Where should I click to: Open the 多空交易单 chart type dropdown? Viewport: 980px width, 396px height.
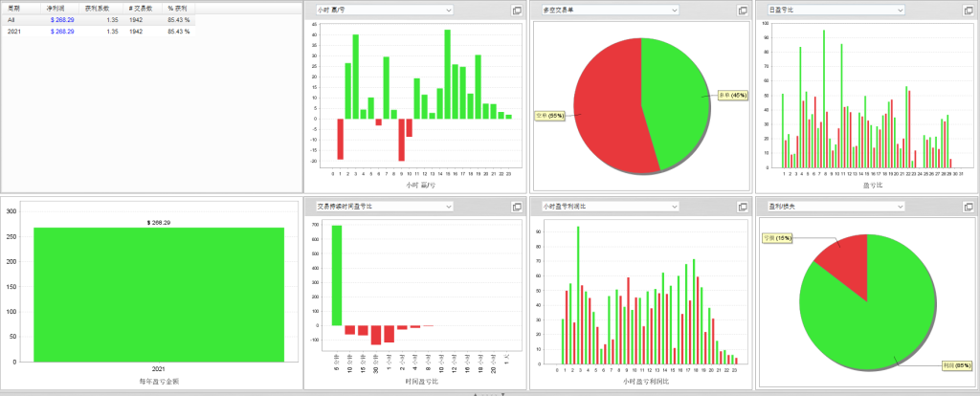point(611,10)
